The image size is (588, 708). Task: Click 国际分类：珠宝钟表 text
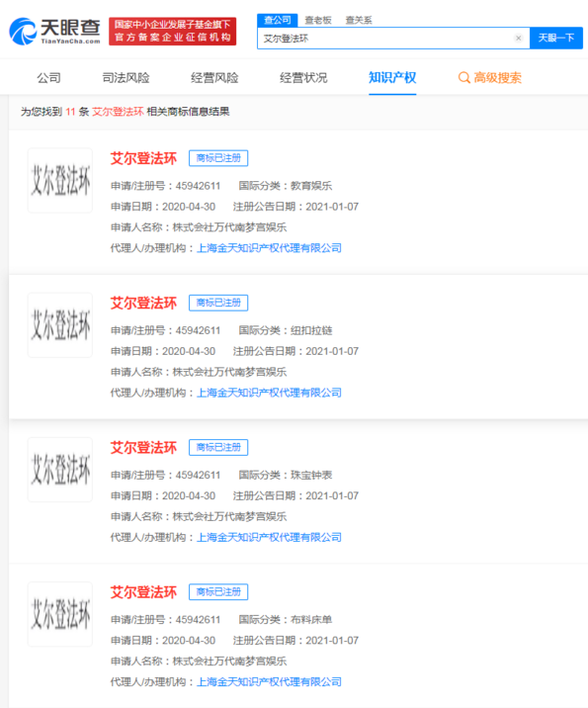[286, 475]
